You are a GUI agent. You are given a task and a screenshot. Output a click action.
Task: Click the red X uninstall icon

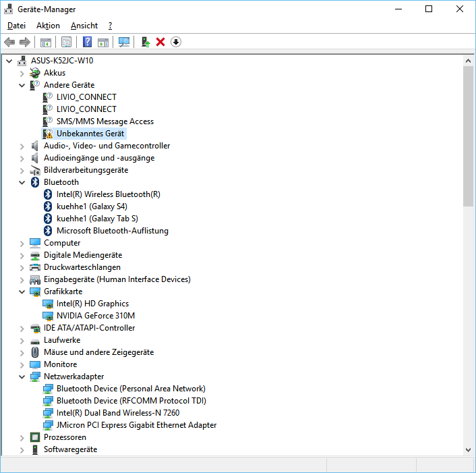pyautogui.click(x=160, y=42)
